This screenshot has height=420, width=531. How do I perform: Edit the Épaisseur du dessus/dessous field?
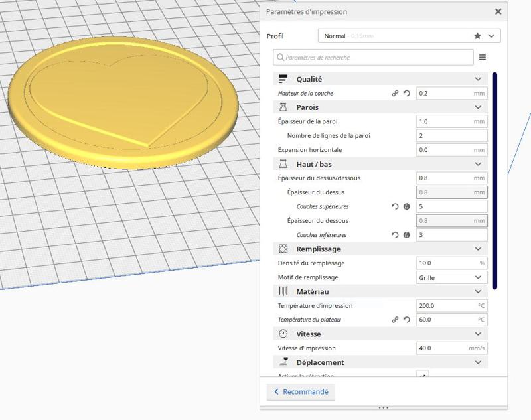pyautogui.click(x=451, y=178)
